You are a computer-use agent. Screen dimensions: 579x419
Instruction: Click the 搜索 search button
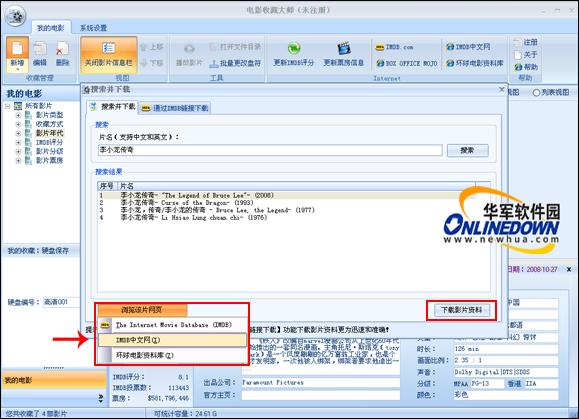click(x=467, y=150)
